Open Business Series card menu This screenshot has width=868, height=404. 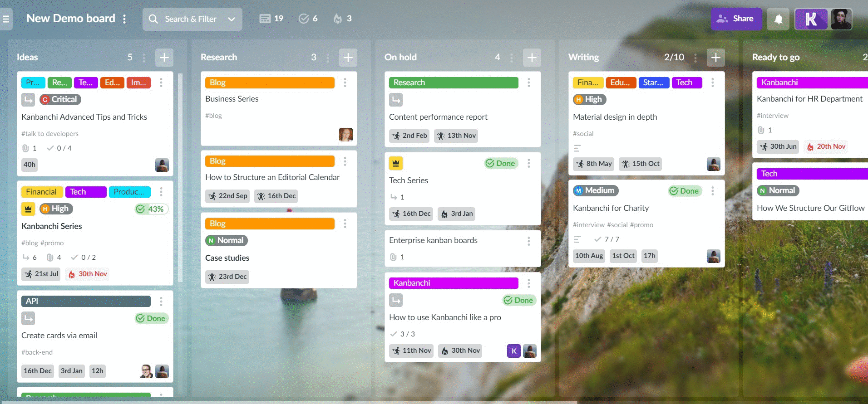pos(345,83)
